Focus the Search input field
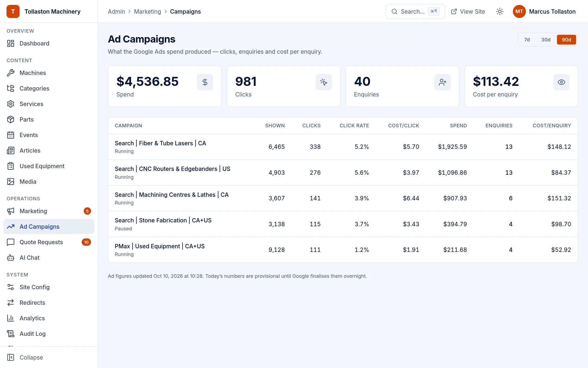 pos(415,11)
